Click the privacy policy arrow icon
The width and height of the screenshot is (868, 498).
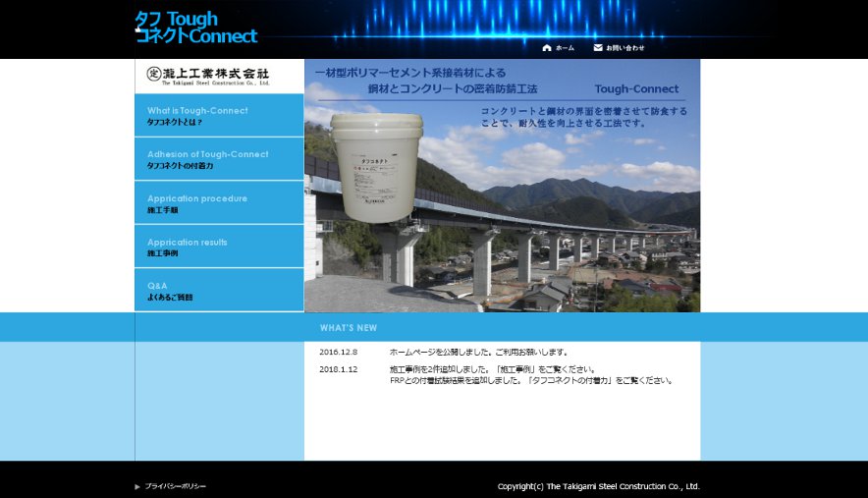(x=137, y=487)
